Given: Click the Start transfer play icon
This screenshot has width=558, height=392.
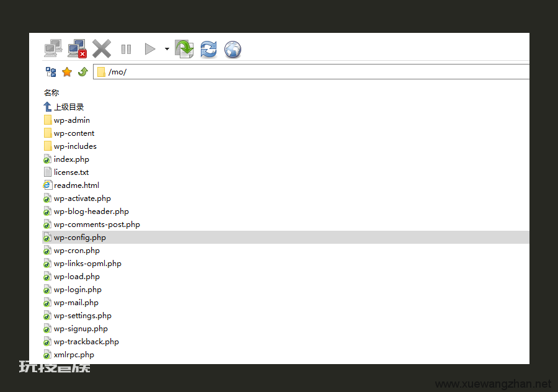Looking at the screenshot, I should (x=150, y=49).
